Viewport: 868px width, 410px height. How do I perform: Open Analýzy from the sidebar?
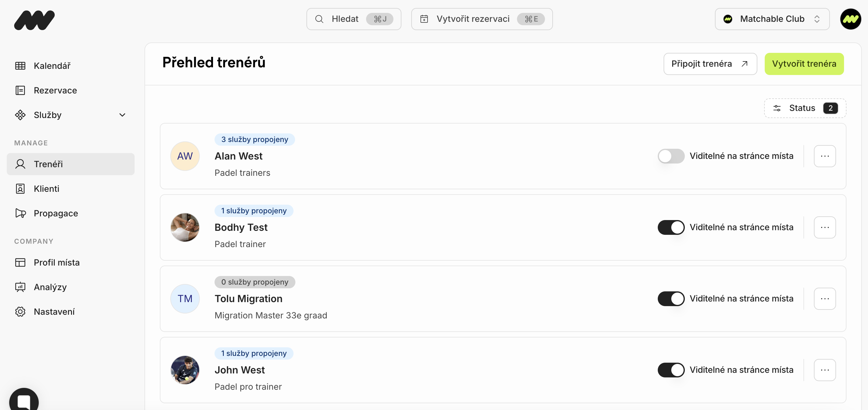50,287
